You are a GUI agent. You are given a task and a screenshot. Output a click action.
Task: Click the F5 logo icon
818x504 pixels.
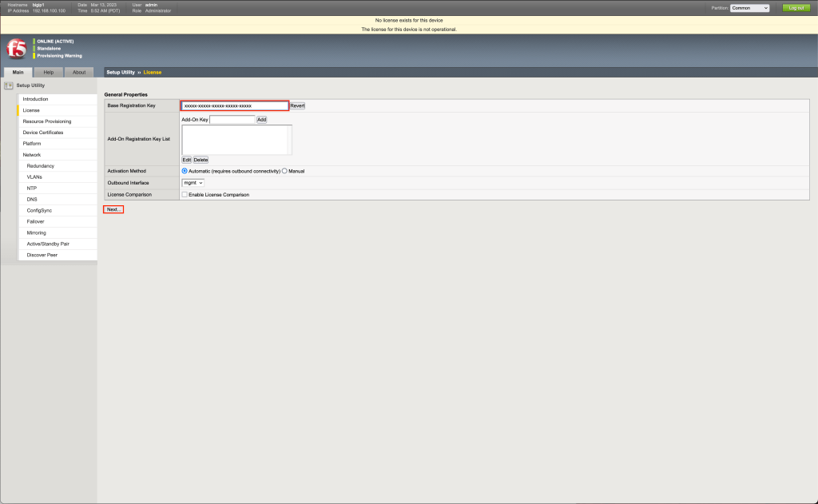tap(17, 49)
